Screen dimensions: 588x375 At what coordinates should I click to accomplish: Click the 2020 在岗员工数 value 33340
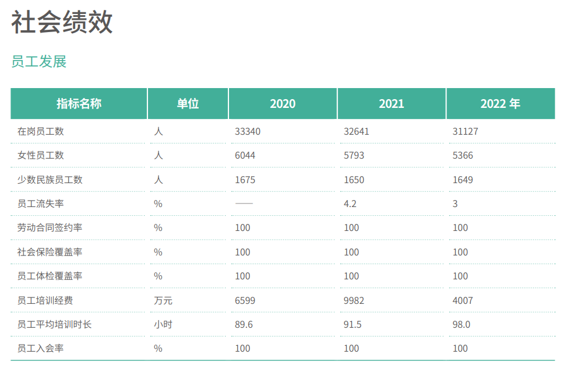(248, 131)
